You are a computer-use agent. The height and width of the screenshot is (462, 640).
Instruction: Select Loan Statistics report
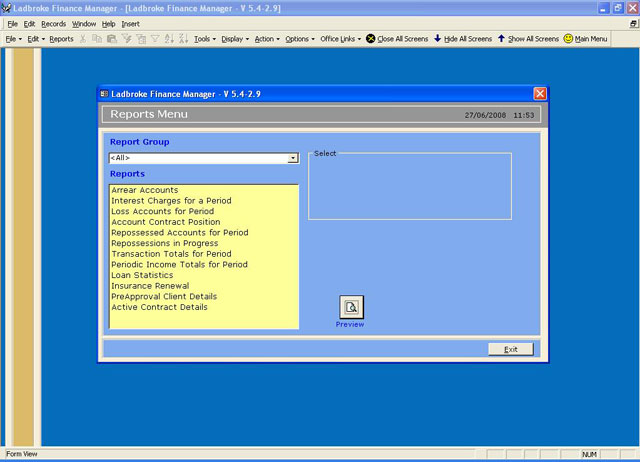(x=142, y=275)
